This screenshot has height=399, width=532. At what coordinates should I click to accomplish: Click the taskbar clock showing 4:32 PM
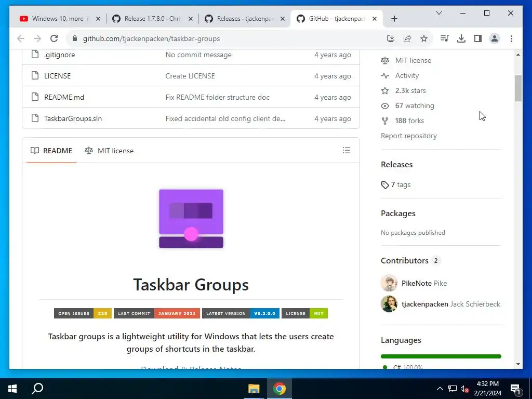[x=487, y=389]
